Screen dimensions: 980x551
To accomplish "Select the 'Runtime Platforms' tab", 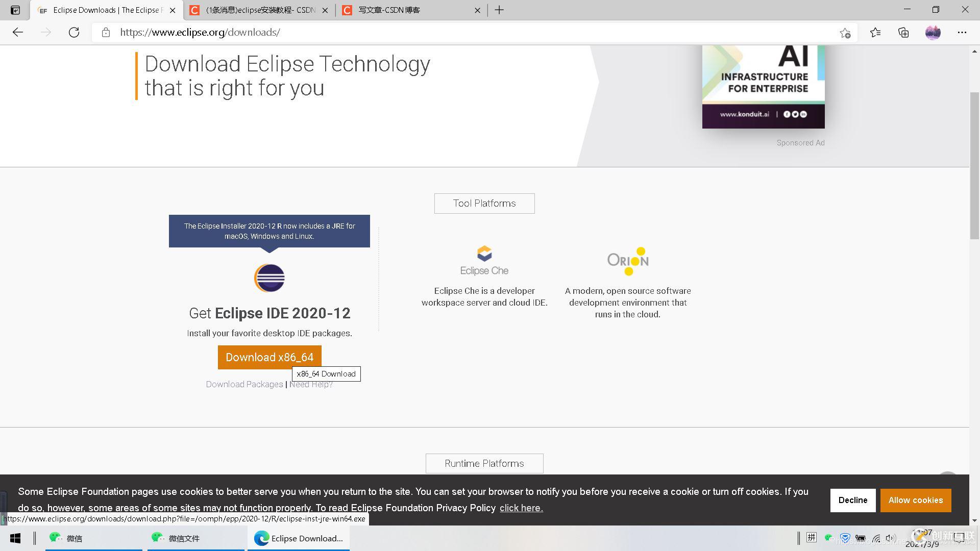I will point(484,464).
